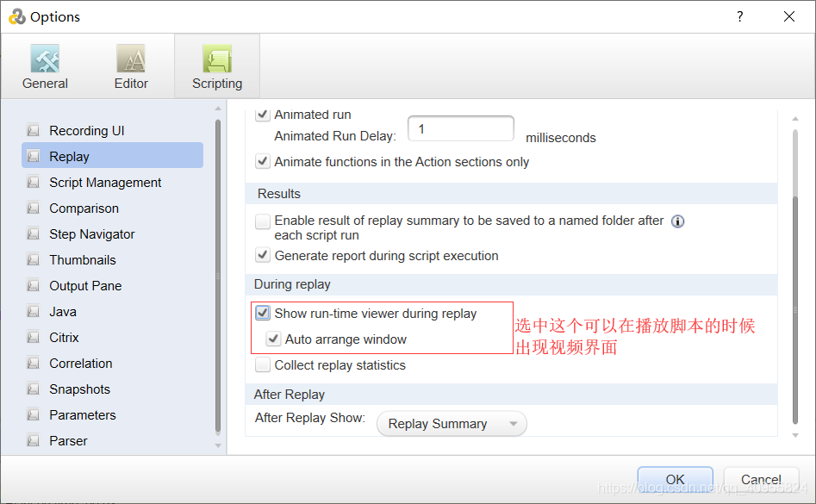Select Script Management in the sidebar
816x504 pixels.
pyautogui.click(x=112, y=182)
